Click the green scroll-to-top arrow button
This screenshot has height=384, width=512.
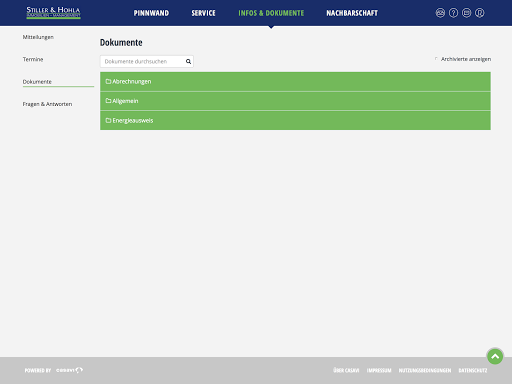tap(495, 356)
